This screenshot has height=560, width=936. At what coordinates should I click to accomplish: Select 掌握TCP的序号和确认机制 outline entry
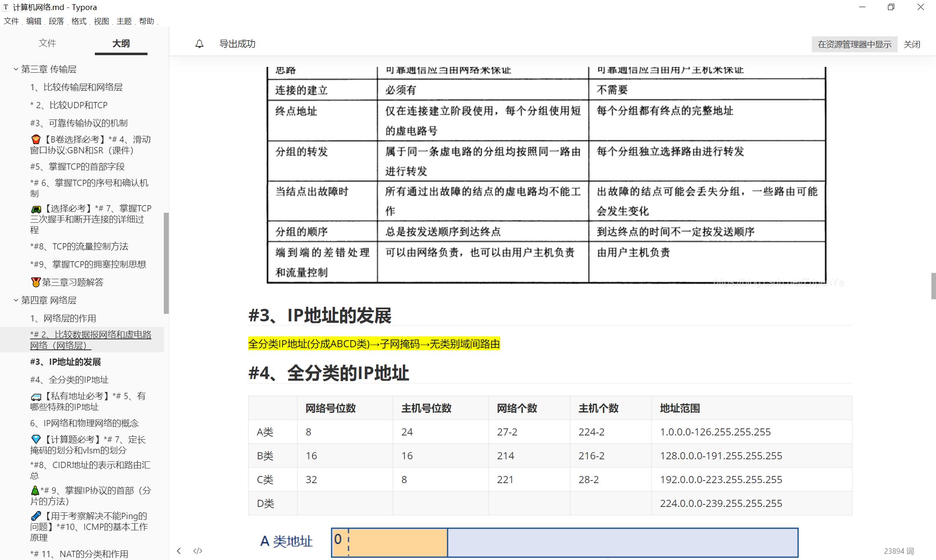(89, 188)
